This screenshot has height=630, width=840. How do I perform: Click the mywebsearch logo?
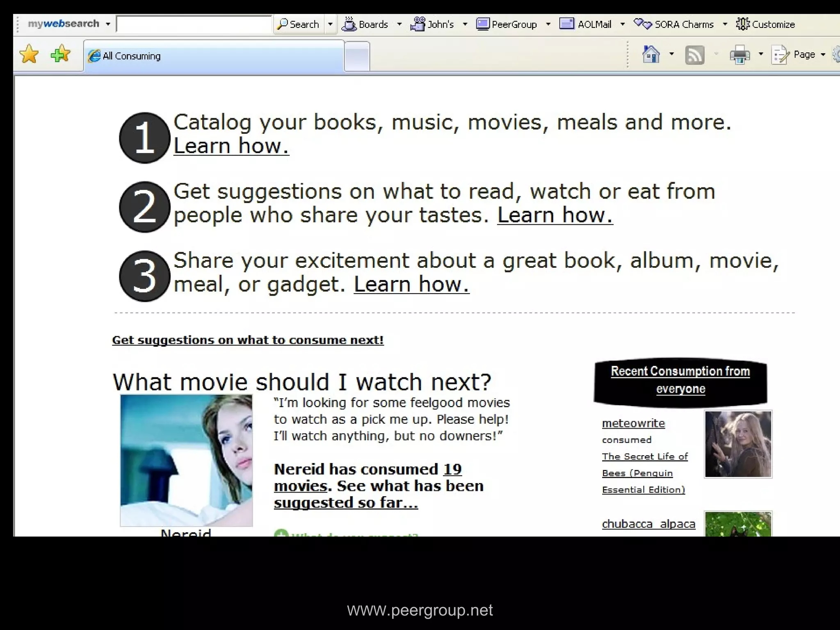coord(64,24)
